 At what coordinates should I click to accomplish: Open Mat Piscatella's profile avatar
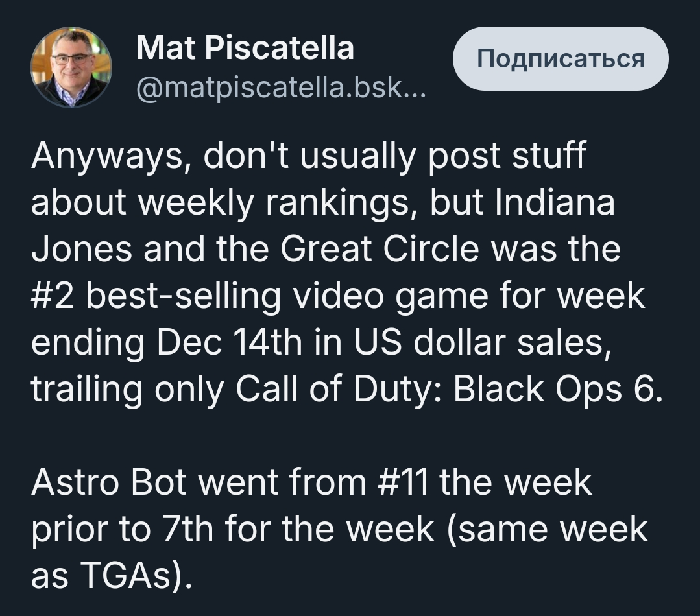(71, 67)
